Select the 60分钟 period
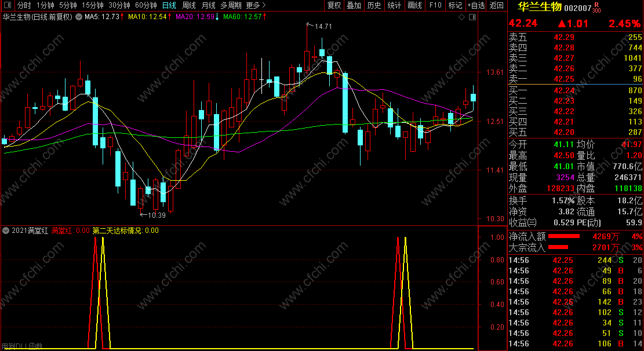Image resolution: width=644 pixels, height=351 pixels. [x=146, y=5]
